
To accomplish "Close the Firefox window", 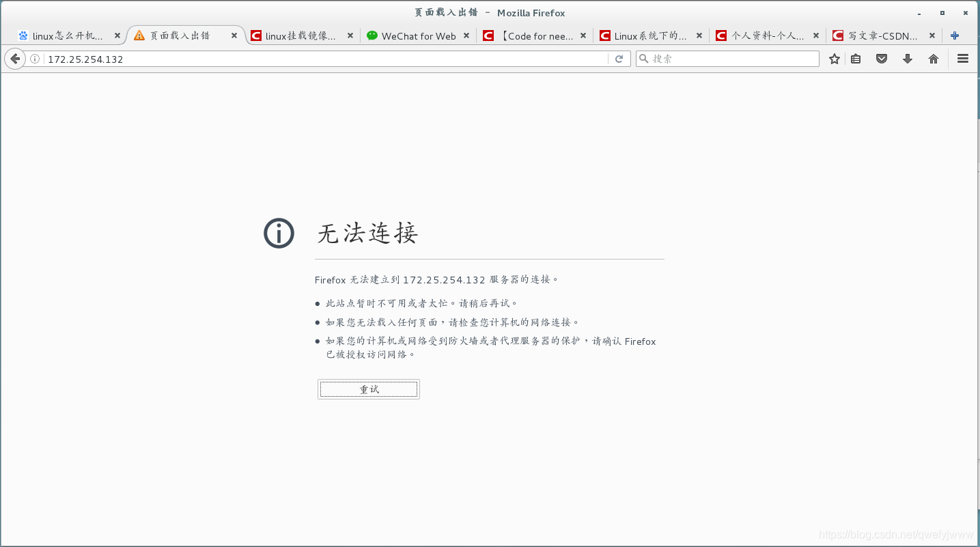I will tap(966, 12).
